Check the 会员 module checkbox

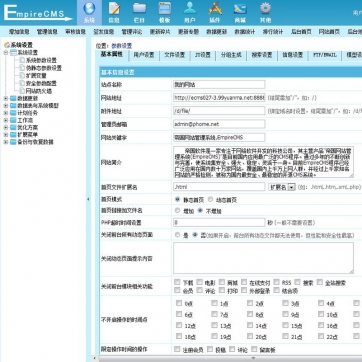click(177, 290)
